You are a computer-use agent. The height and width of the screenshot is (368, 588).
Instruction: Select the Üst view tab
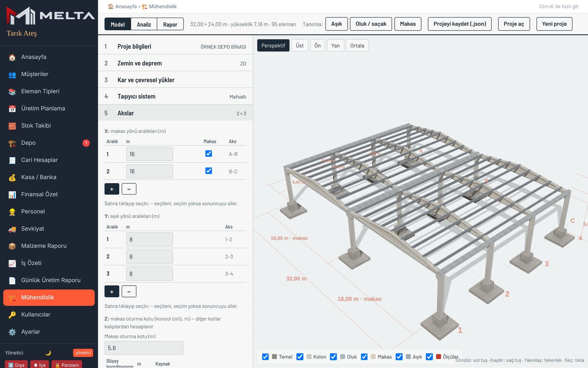click(300, 46)
